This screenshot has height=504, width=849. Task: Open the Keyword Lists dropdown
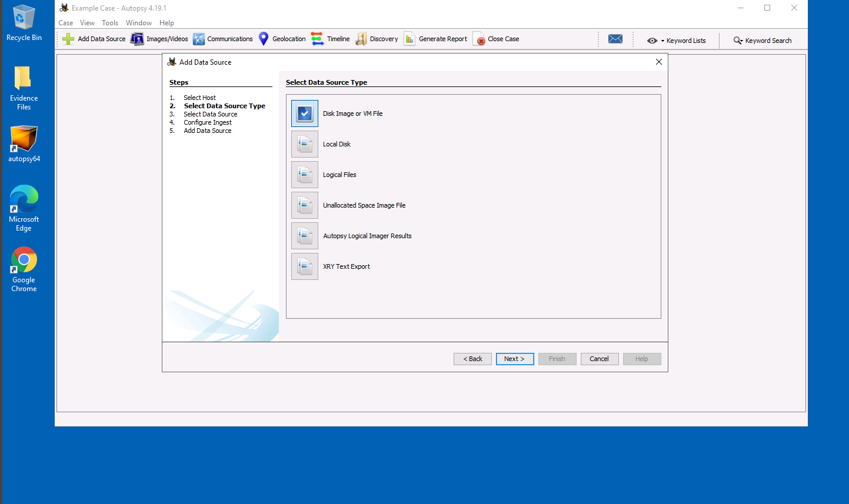677,41
